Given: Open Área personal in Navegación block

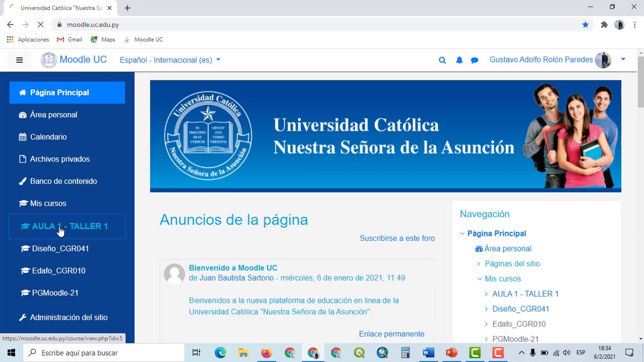Looking at the screenshot, I should click(x=508, y=248).
